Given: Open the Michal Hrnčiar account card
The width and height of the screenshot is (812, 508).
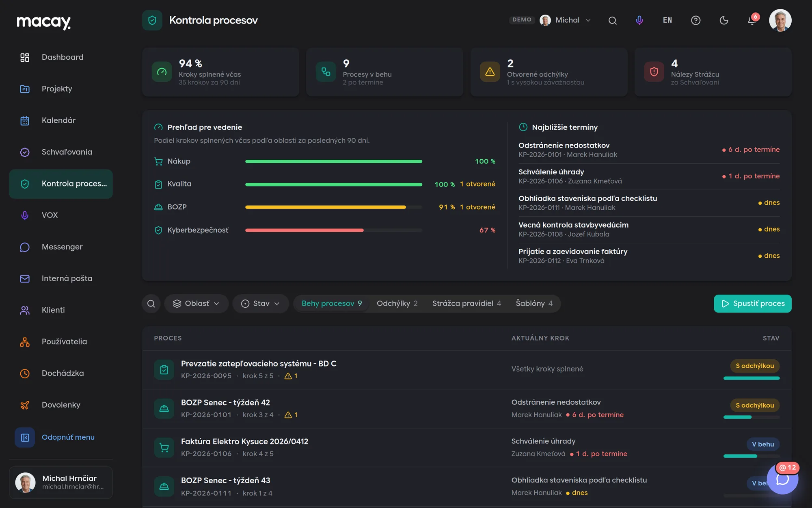Looking at the screenshot, I should point(61,482).
